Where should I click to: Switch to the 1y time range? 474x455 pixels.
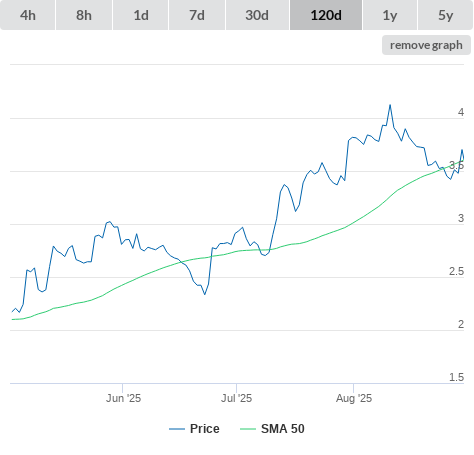390,15
